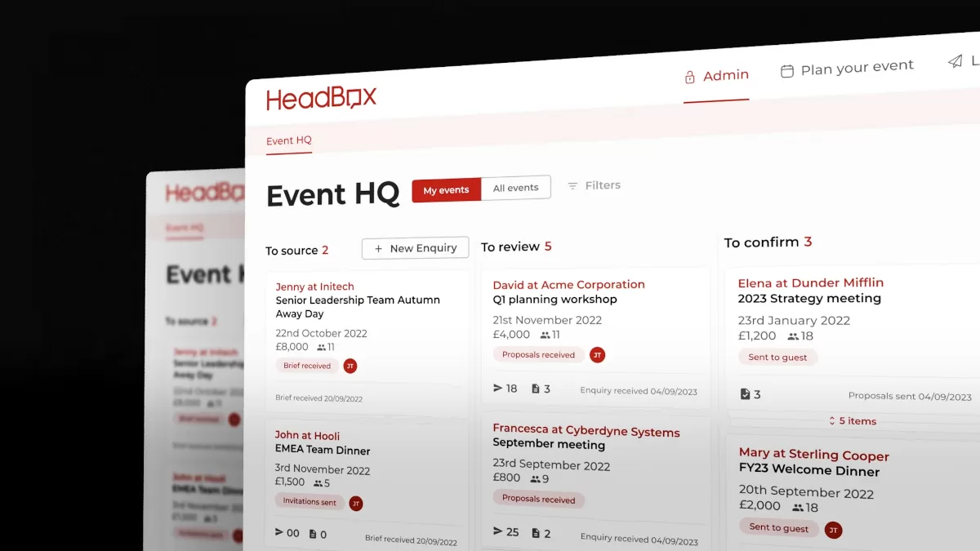Switch to the My events view
Viewport: 980px width, 551px height.
446,190
